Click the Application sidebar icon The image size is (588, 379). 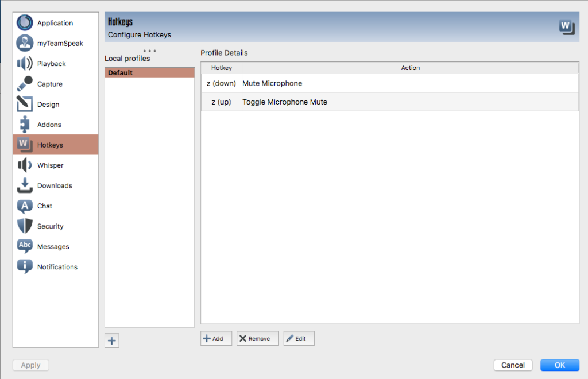(x=25, y=22)
